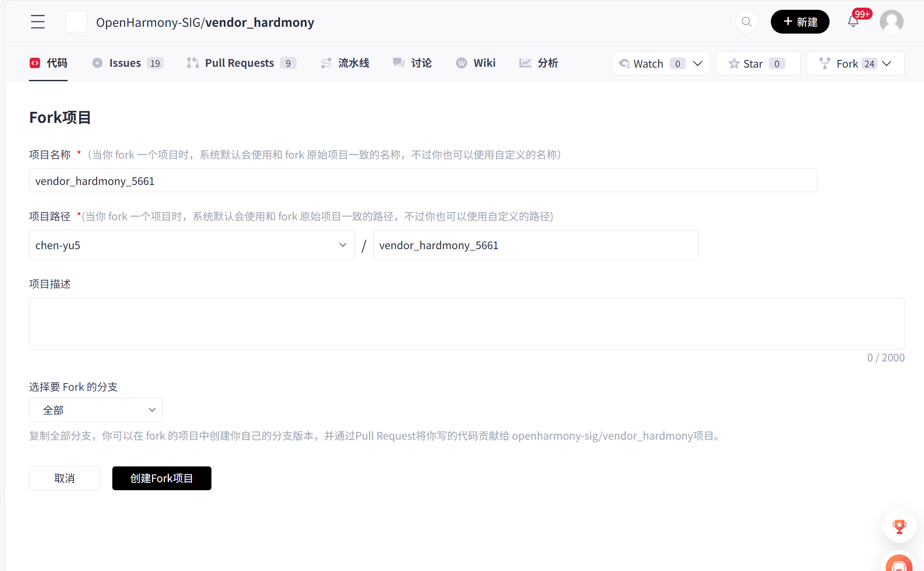This screenshot has width=924, height=571.
Task: Click the user avatar icon
Action: click(x=891, y=22)
